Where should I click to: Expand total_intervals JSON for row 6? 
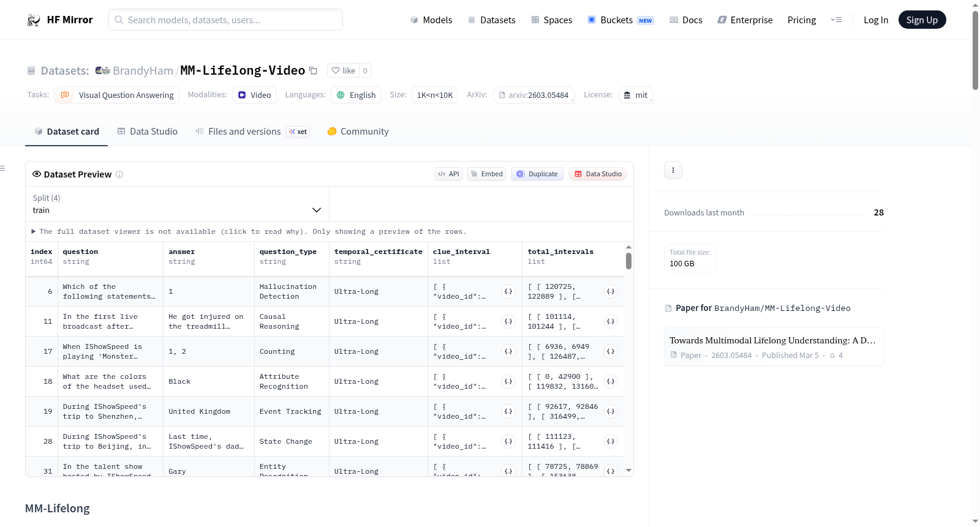(x=611, y=291)
